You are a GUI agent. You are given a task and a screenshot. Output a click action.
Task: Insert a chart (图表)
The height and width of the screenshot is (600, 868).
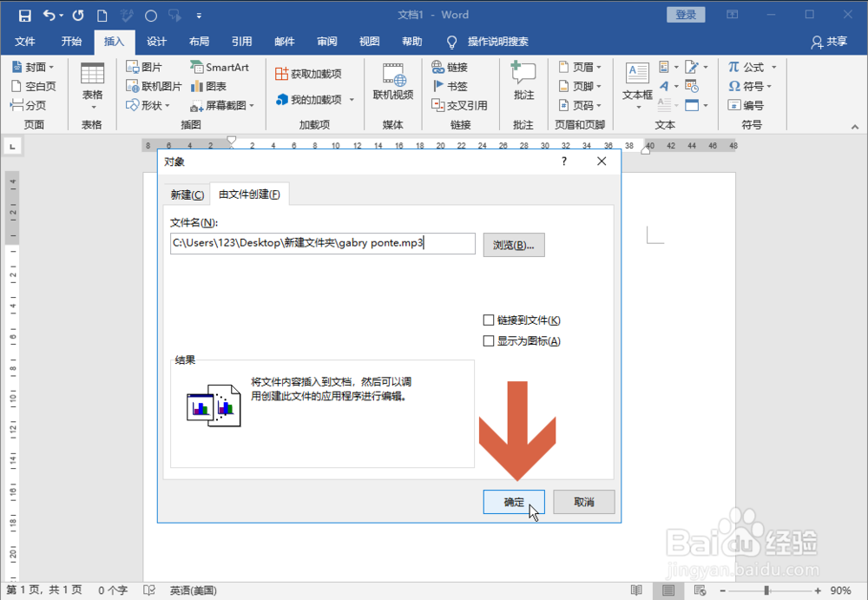click(208, 86)
